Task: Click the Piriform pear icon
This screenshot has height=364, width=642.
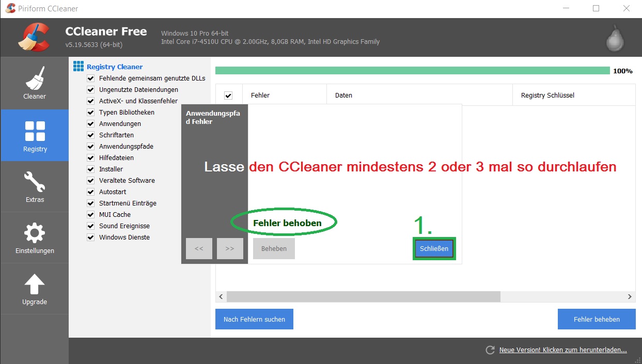Action: [616, 38]
